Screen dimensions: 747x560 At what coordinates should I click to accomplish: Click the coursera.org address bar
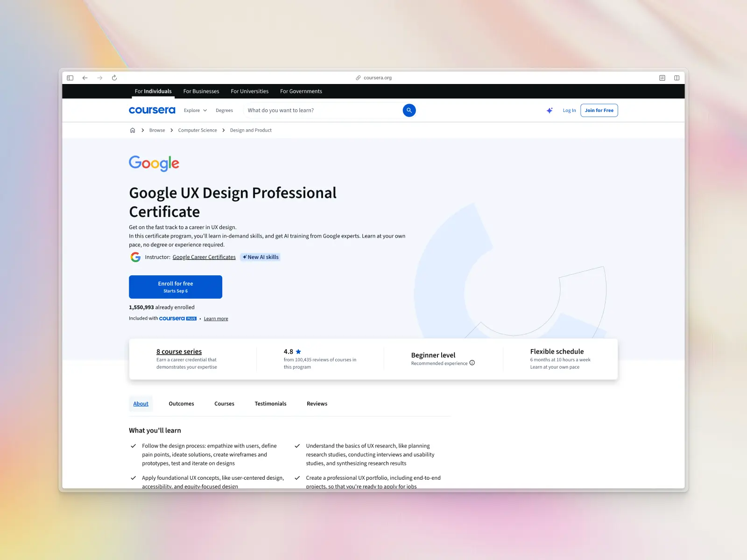[x=373, y=78]
